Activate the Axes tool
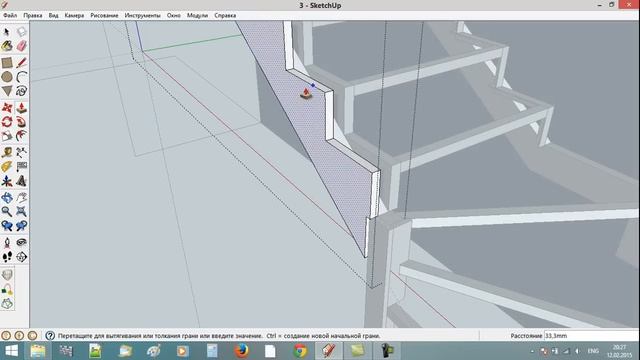640x360 pixels. pos(7,181)
